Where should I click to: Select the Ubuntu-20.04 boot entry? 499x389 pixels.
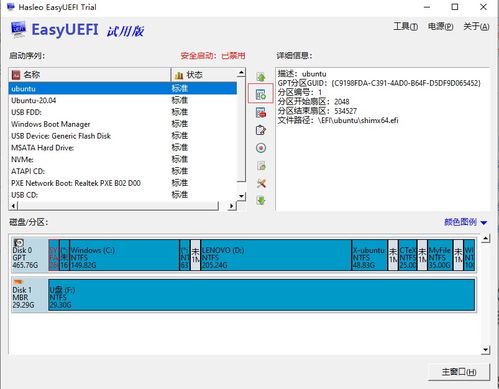pyautogui.click(x=123, y=100)
